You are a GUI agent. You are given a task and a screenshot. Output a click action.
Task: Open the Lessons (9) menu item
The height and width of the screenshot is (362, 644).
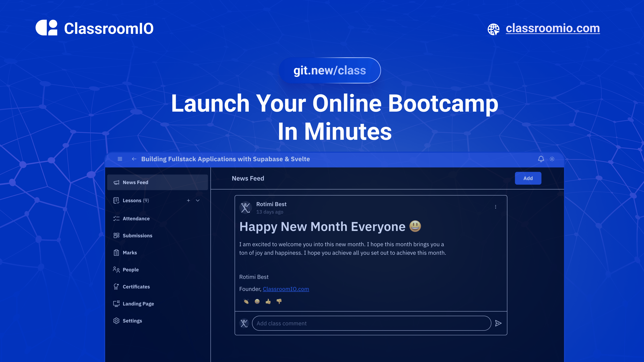[x=157, y=200]
